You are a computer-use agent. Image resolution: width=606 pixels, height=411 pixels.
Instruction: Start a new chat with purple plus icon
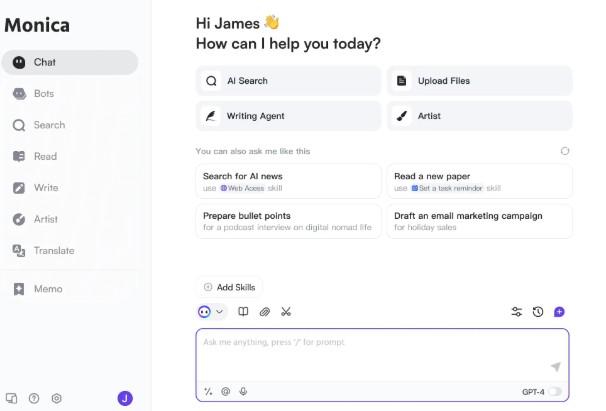[559, 312]
